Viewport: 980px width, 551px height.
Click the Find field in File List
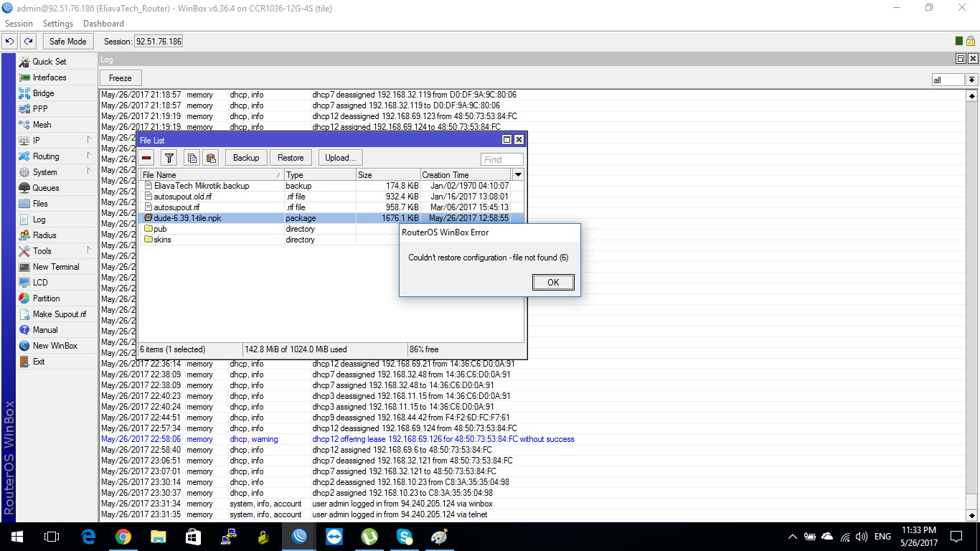(x=502, y=159)
